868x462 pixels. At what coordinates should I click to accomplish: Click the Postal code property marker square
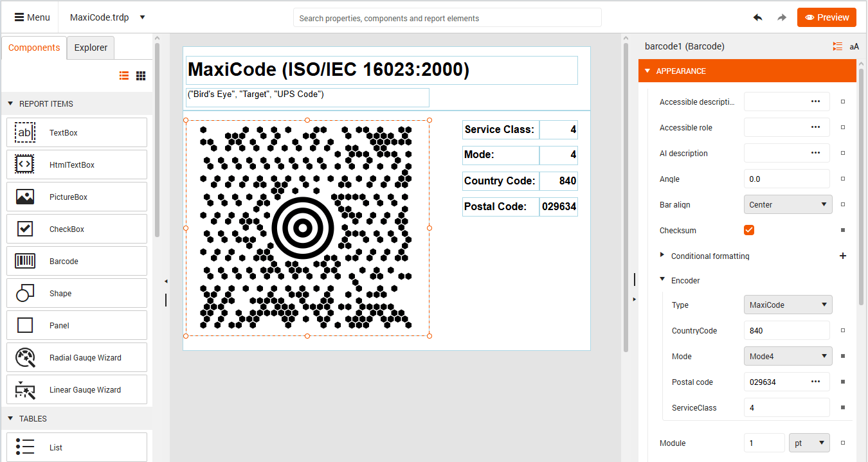[x=843, y=382]
